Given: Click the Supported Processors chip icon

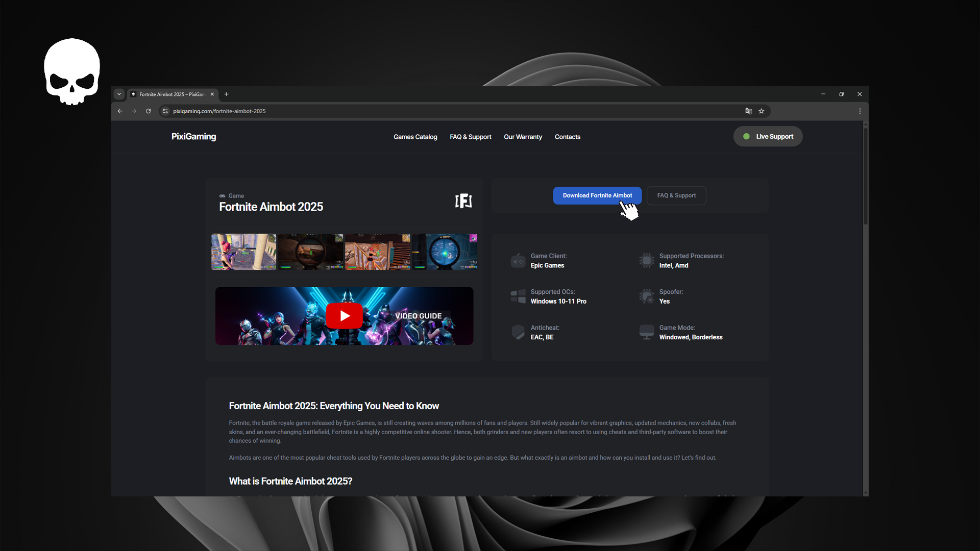Looking at the screenshot, I should (x=646, y=261).
